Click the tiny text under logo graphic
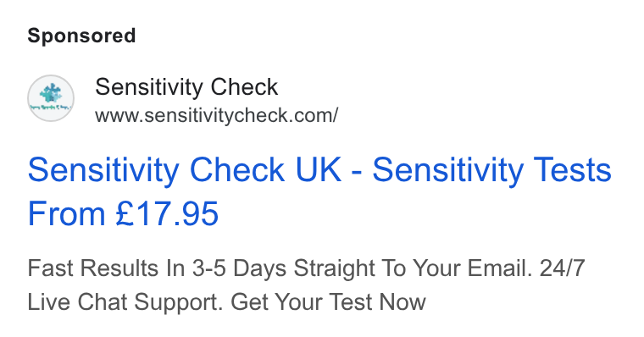This screenshot has width=644, height=337. click(51, 108)
